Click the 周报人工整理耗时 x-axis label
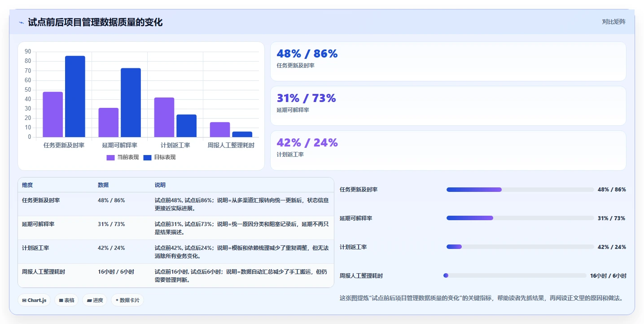Viewport: 644px width, 324px height. (231, 146)
